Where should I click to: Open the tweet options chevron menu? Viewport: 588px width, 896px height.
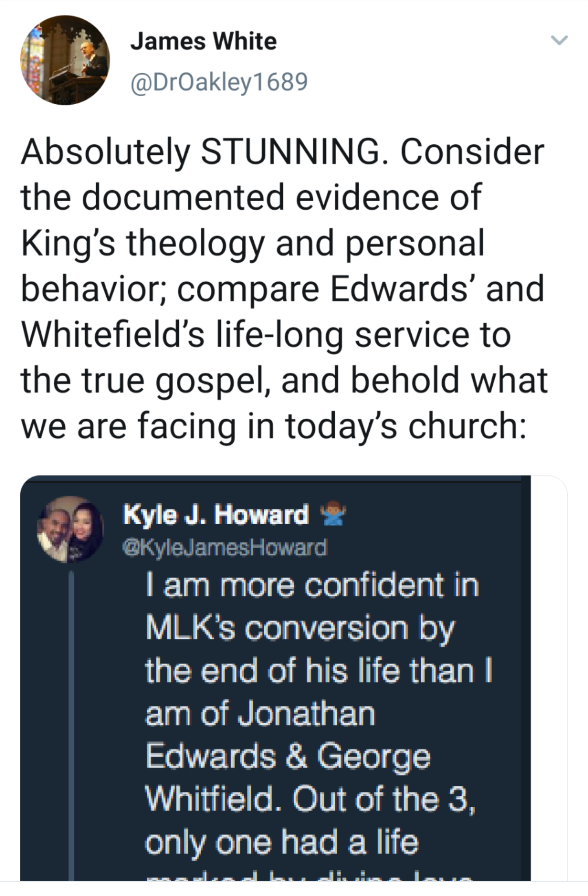(559, 41)
